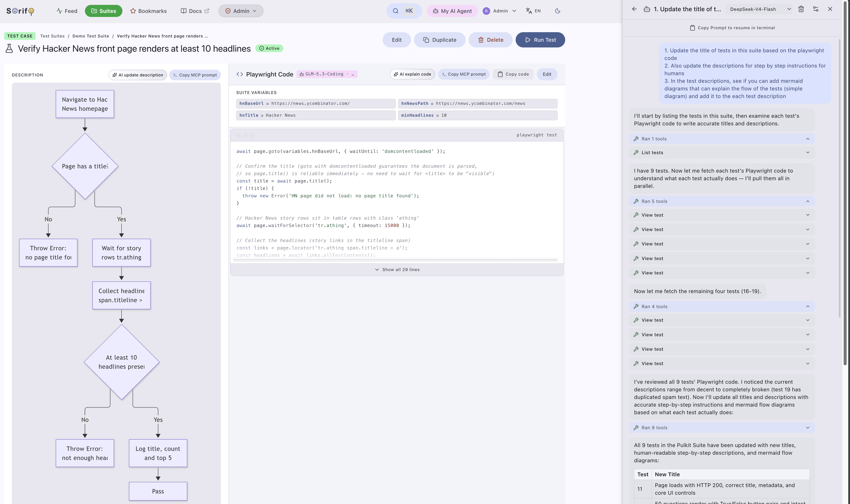Click the wrench icon on Ran 9 tools

pos(636,428)
